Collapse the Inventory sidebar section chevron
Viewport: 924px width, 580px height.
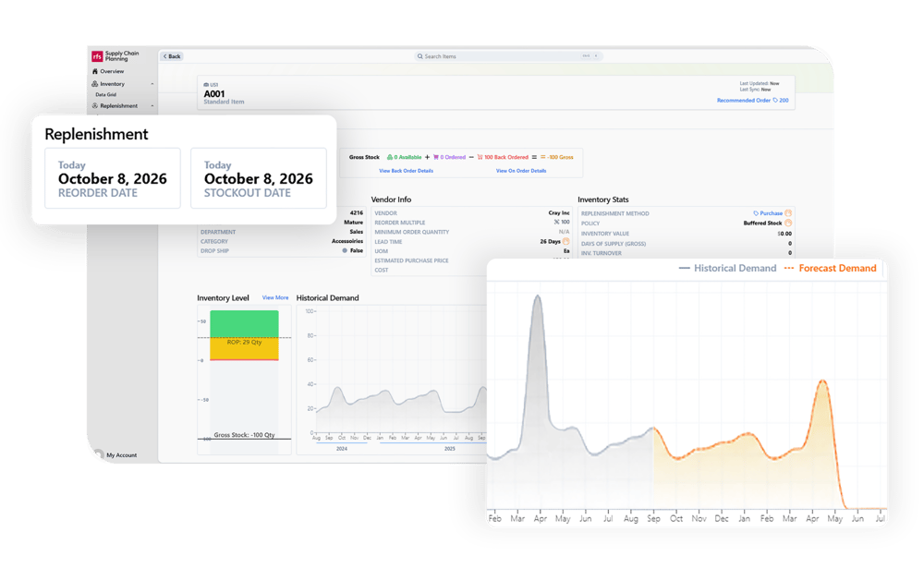(152, 84)
